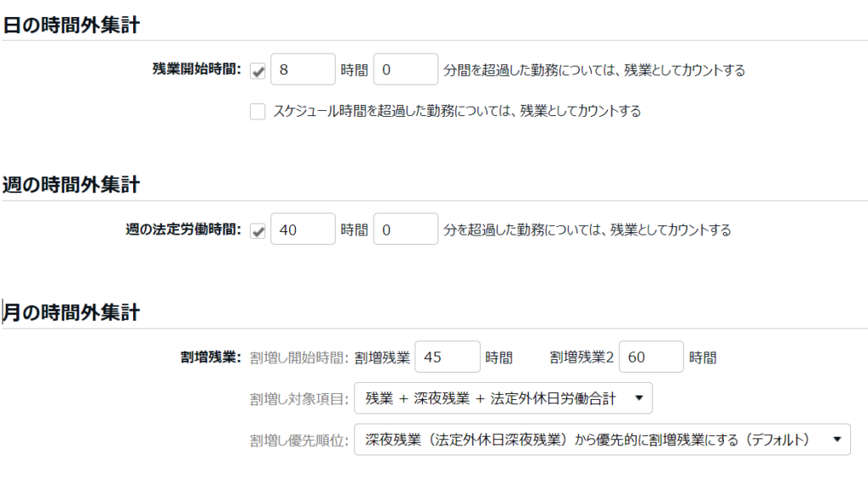868x493 pixels.
Task: Click the 残業開始時間 minutes field showing 0
Action: [x=405, y=69]
